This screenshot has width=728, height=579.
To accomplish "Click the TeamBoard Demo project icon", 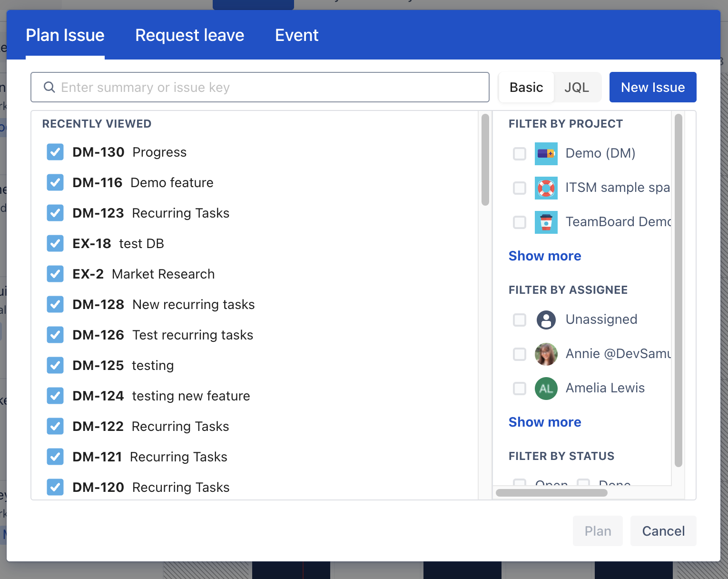I will [x=546, y=222].
